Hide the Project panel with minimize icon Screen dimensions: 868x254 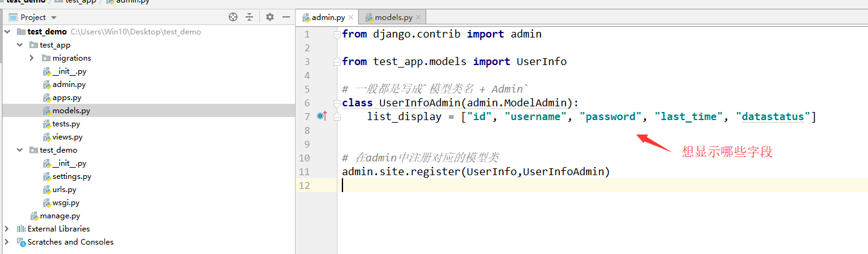click(x=285, y=18)
